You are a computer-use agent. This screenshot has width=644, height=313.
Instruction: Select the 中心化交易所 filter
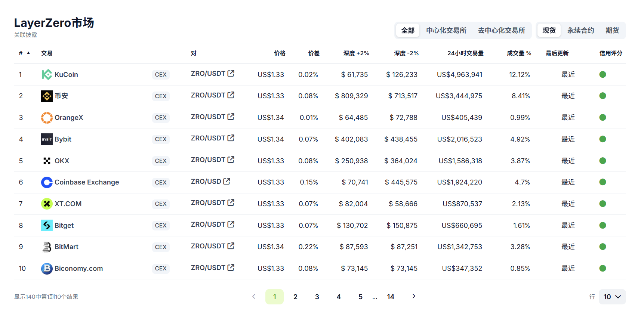tap(446, 30)
